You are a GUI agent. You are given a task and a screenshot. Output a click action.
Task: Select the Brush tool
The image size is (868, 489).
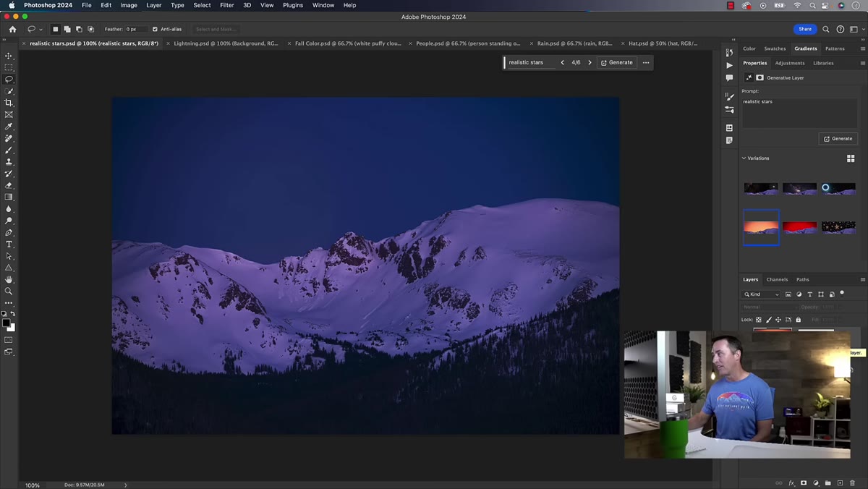point(9,150)
